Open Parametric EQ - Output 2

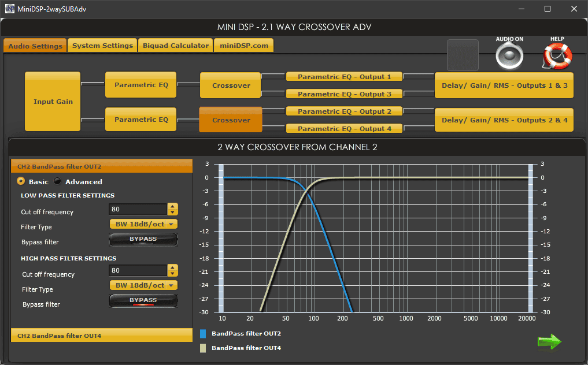tap(344, 111)
